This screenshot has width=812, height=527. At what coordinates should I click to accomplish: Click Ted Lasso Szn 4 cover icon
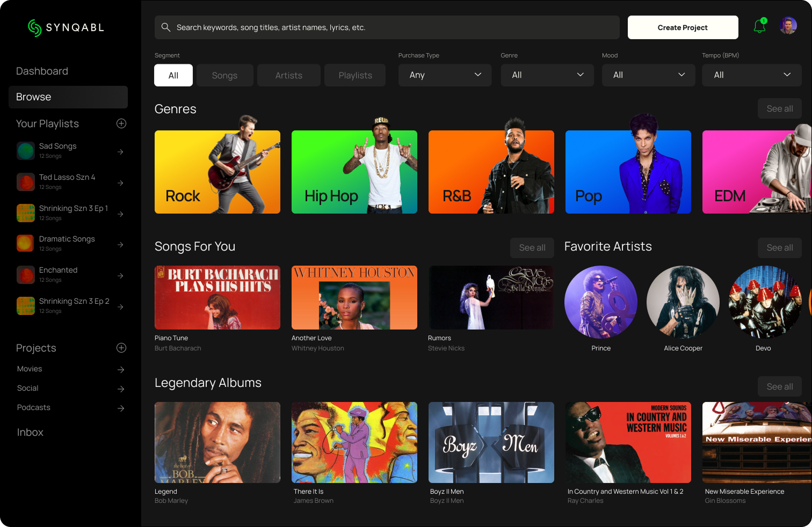(26, 182)
